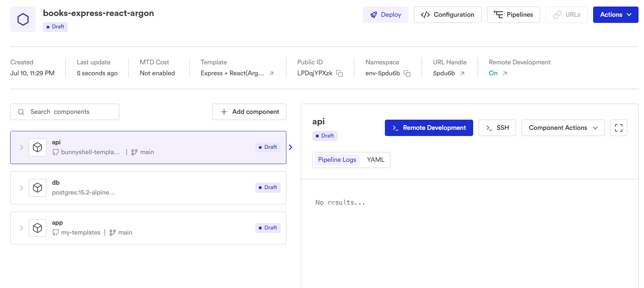The width and height of the screenshot is (644, 288).
Task: Open URL Handle external link arrow
Action: click(462, 73)
